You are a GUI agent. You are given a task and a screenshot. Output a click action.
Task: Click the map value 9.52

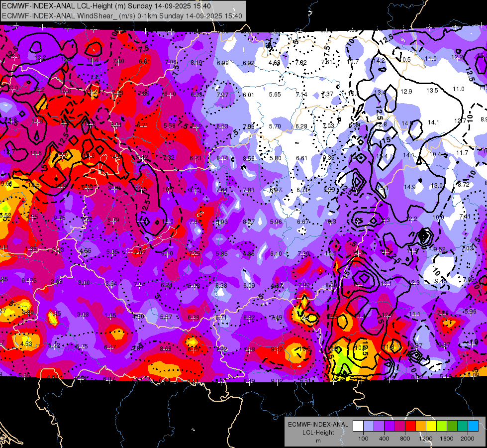[x=439, y=249]
